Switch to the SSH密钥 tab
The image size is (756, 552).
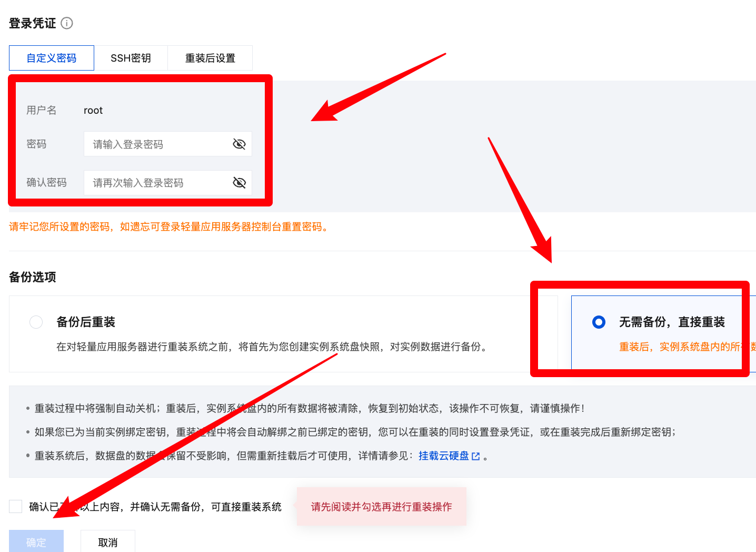131,58
